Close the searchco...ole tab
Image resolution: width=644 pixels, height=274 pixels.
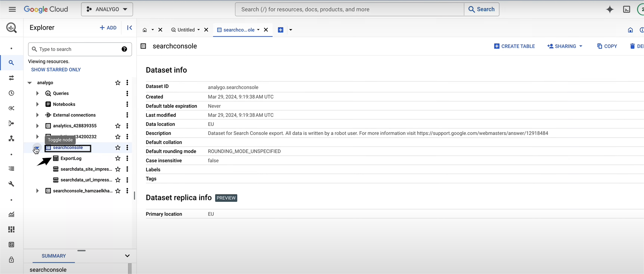[266, 30]
